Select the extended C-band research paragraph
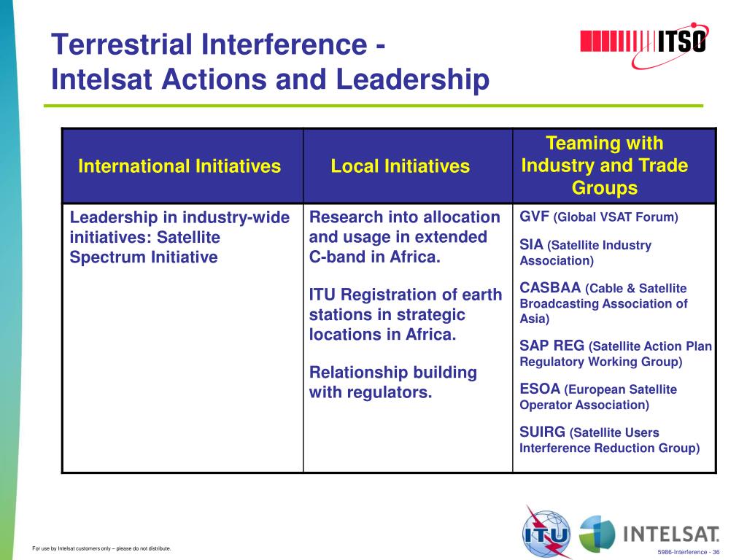 pos(404,237)
